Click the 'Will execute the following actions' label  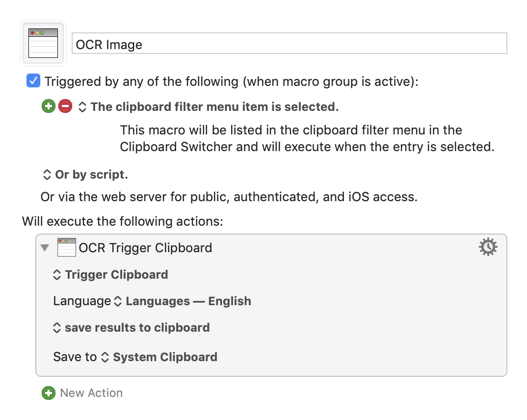click(123, 221)
